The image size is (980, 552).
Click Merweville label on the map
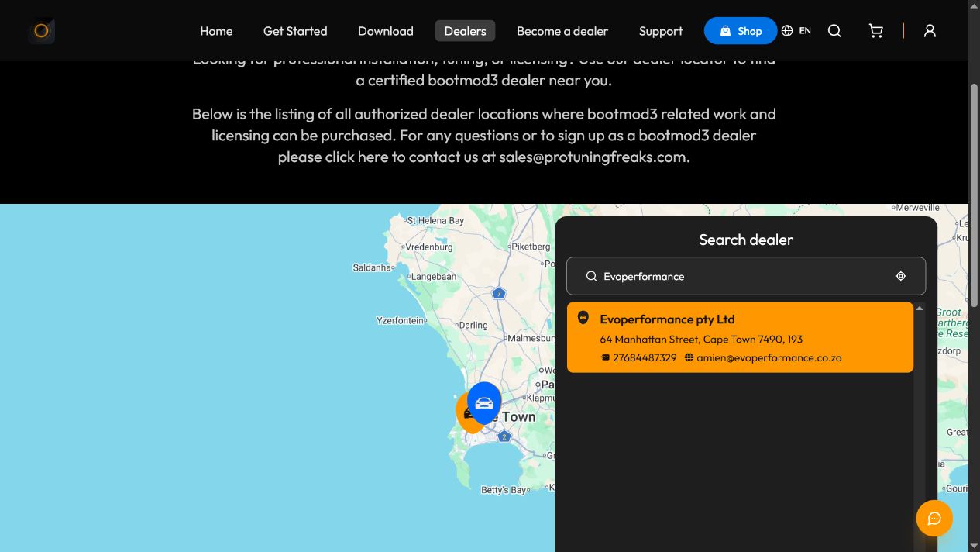point(918,207)
